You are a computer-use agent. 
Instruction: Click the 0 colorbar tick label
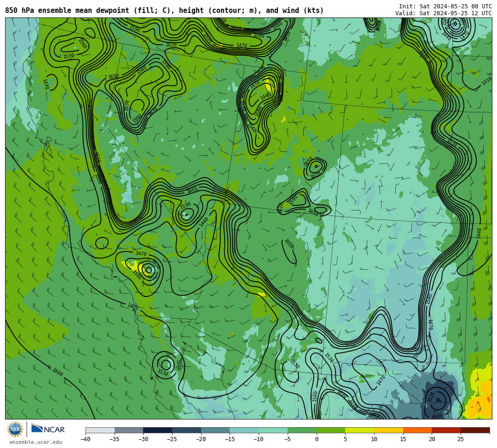[317, 439]
